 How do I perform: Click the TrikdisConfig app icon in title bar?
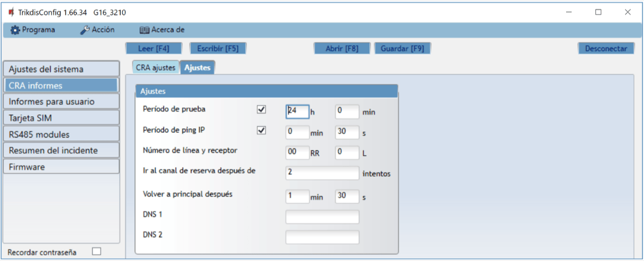11,12
